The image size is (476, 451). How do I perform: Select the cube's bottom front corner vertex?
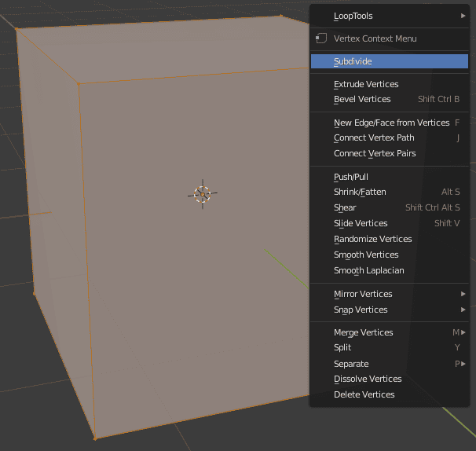click(95, 438)
